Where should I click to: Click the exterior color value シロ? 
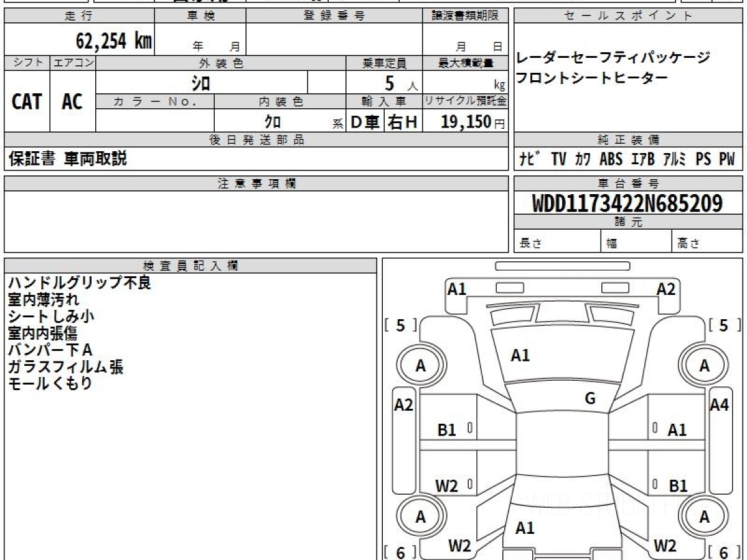[200, 83]
